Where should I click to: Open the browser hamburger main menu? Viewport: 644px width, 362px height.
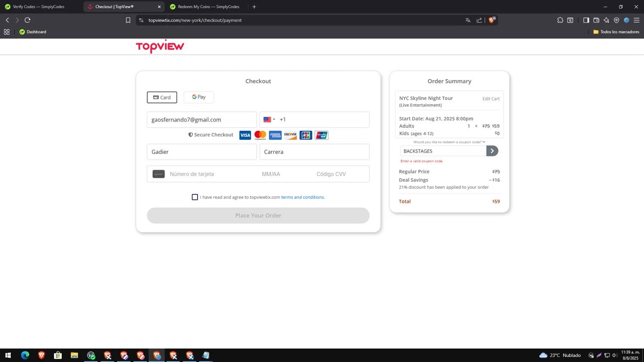pyautogui.click(x=637, y=20)
